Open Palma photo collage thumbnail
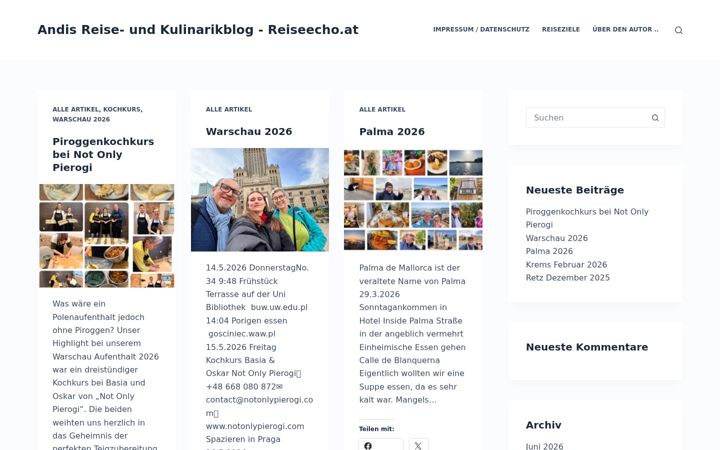Image resolution: width=720 pixels, height=450 pixels. [413, 200]
